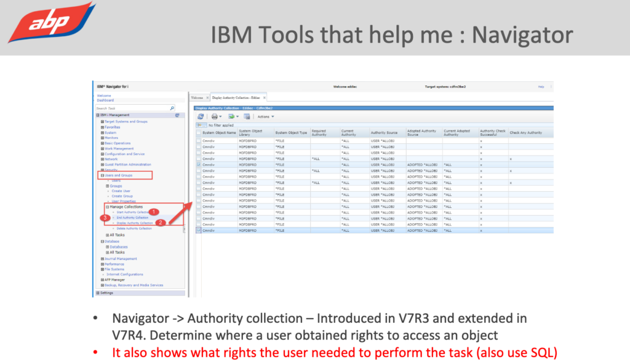Click the 'Target system: cdfm3be2' text
This screenshot has width=630, height=364.
[x=445, y=87]
